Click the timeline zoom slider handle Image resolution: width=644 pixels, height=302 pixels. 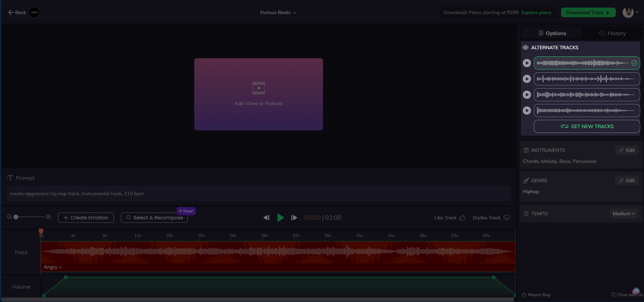click(x=16, y=217)
